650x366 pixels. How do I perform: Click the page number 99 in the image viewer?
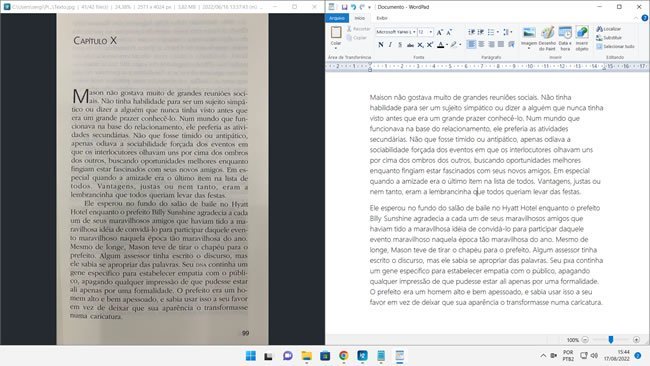tap(245, 333)
